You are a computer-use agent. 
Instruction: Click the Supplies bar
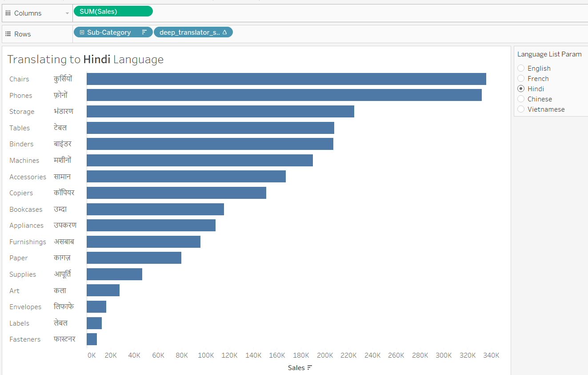pyautogui.click(x=114, y=274)
